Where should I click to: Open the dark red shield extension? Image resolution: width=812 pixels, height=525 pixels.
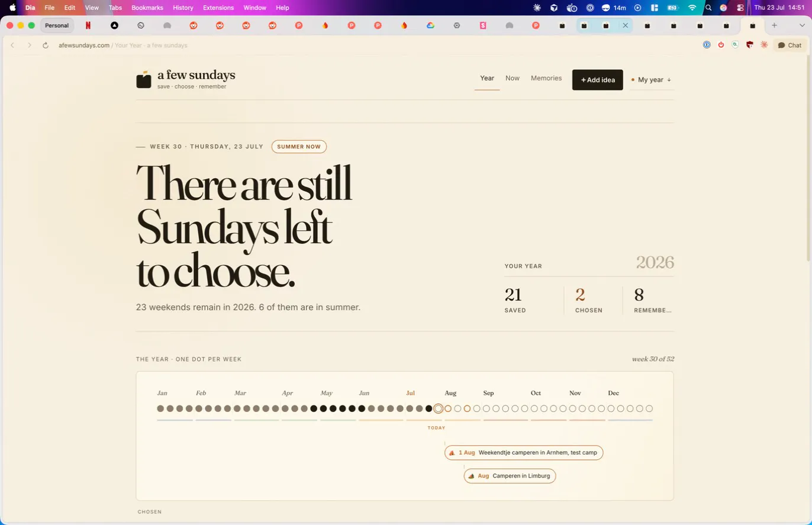point(749,45)
